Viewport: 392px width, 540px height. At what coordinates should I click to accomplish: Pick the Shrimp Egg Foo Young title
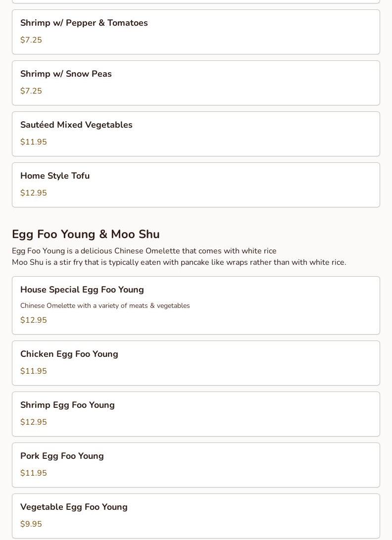67,405
